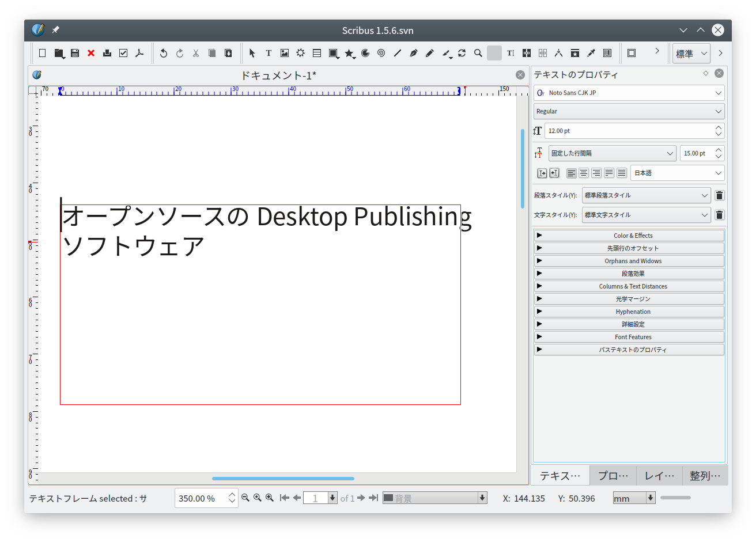Image resolution: width=756 pixels, height=542 pixels.
Task: Select the Bezier curve pen tool
Action: [413, 53]
